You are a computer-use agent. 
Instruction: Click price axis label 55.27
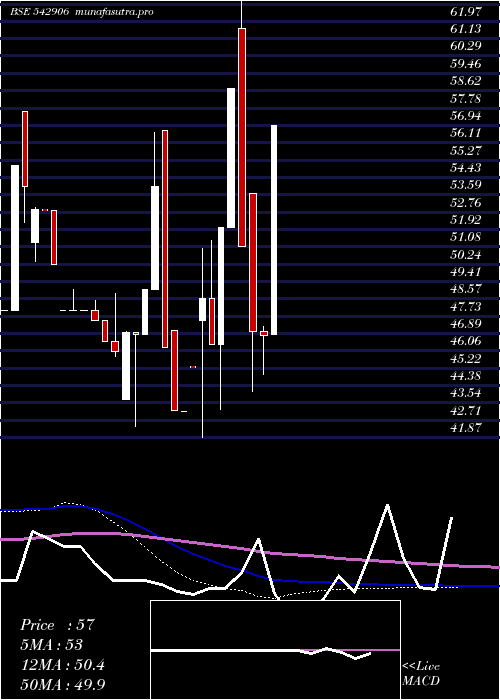click(x=466, y=150)
